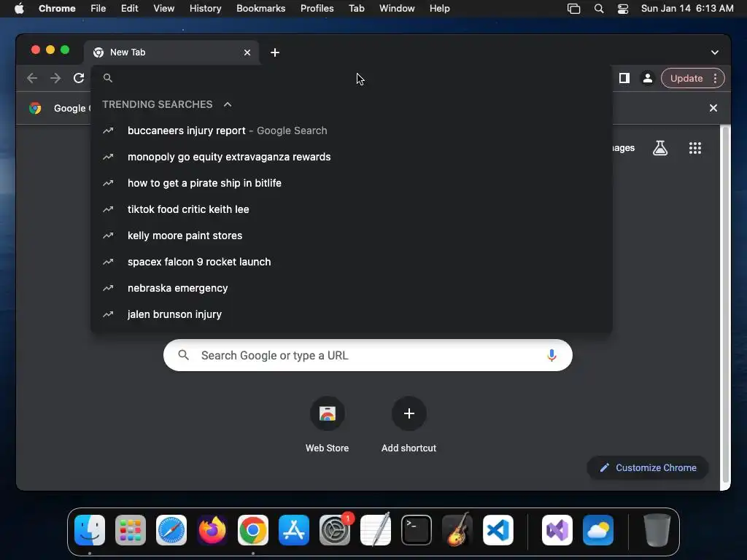Open the Window menu
The height and width of the screenshot is (560, 747).
tap(397, 9)
